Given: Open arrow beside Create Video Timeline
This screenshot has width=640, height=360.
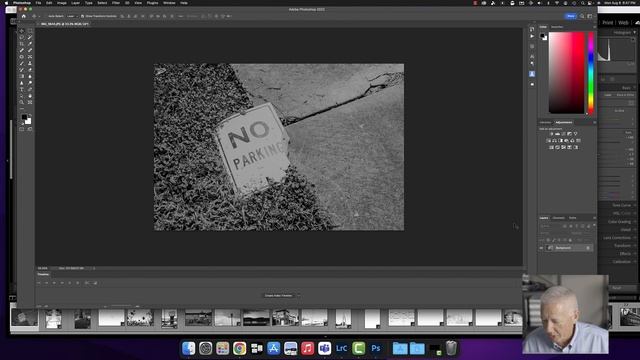Looking at the screenshot, I should point(298,296).
